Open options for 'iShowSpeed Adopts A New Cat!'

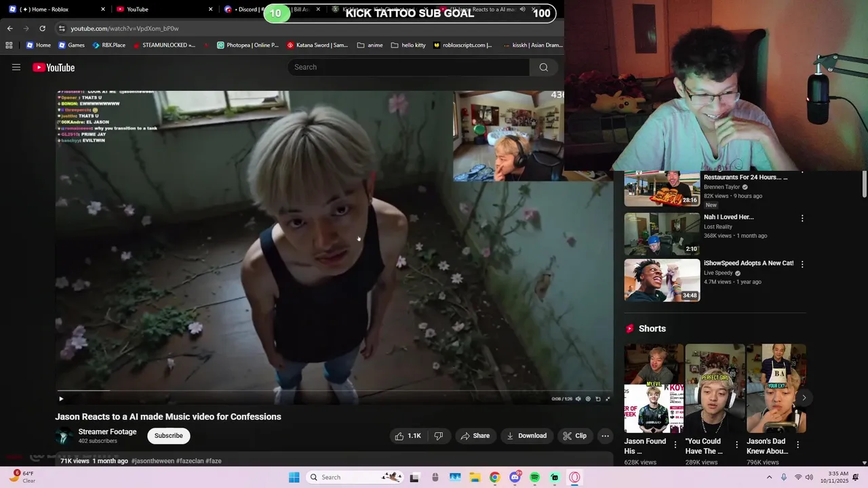coord(802,264)
